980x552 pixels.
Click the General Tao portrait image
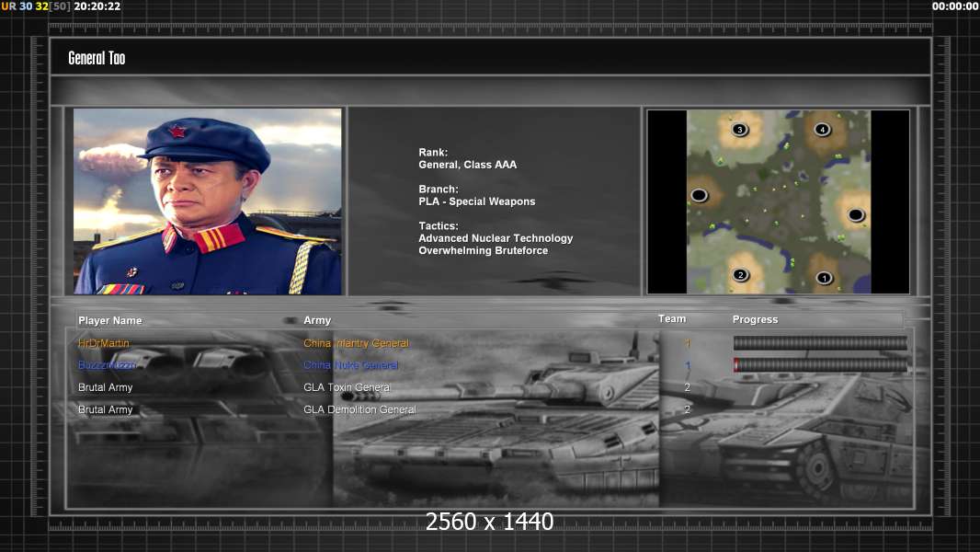pos(207,201)
